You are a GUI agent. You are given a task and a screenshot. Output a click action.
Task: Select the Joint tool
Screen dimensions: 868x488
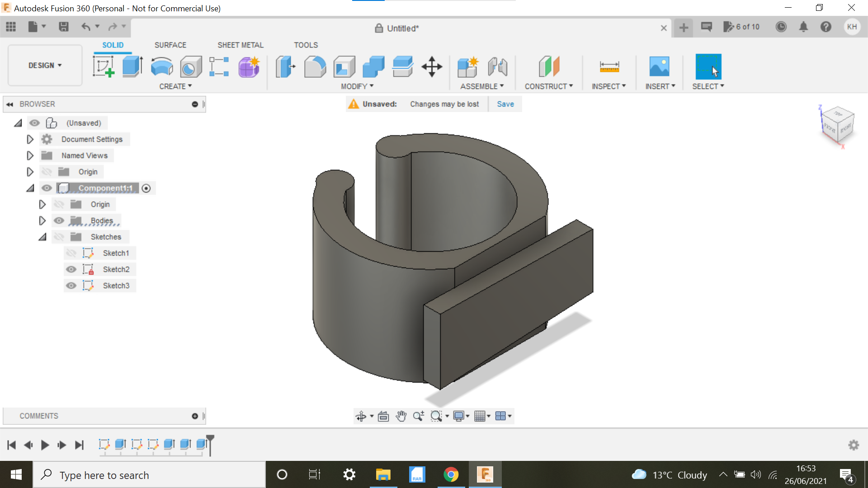point(497,66)
